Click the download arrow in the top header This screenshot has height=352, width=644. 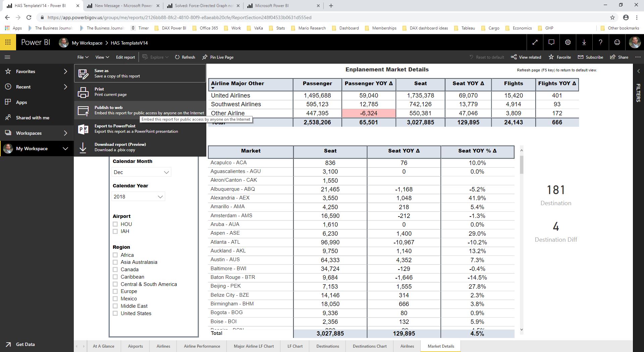pos(584,42)
